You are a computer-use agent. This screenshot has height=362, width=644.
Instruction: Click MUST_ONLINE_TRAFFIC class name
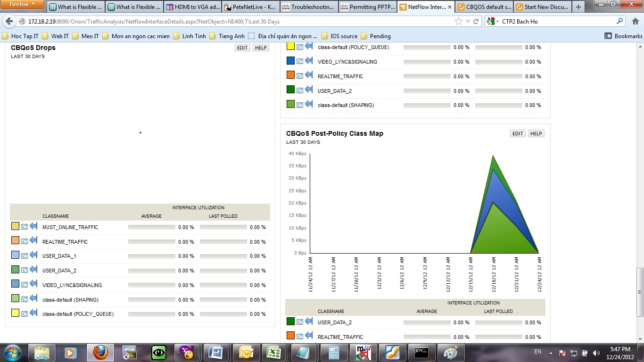pyautogui.click(x=70, y=227)
